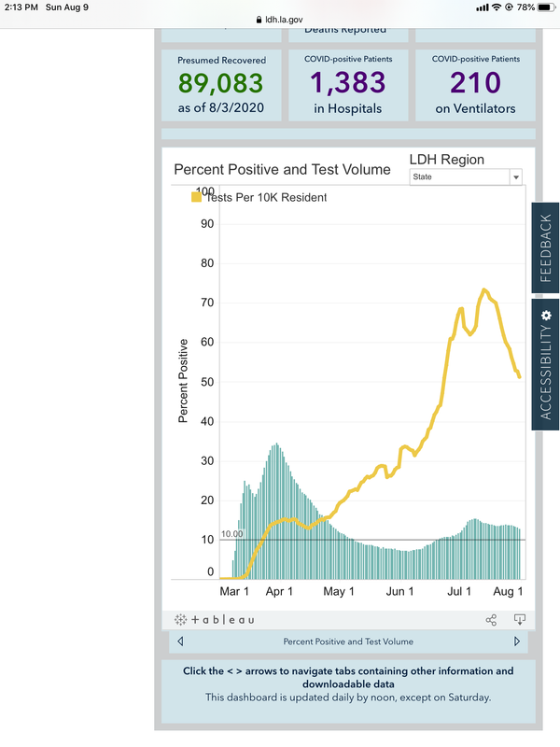Tap the lock icon beside ldh.la.gov
The height and width of the screenshot is (747, 560).
(259, 20)
